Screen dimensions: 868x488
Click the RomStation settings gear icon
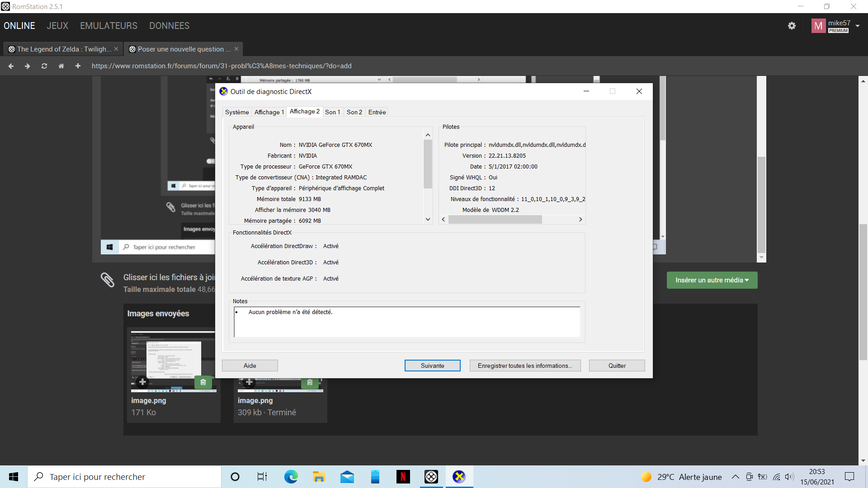792,26
